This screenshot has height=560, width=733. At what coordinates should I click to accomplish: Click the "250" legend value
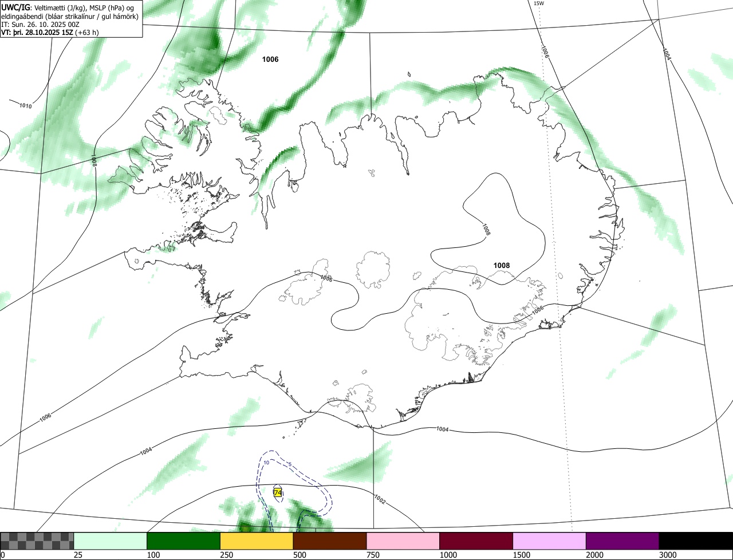226,555
